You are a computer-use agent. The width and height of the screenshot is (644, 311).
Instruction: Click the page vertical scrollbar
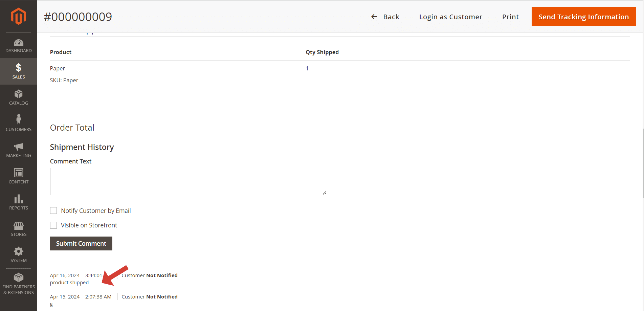643,163
